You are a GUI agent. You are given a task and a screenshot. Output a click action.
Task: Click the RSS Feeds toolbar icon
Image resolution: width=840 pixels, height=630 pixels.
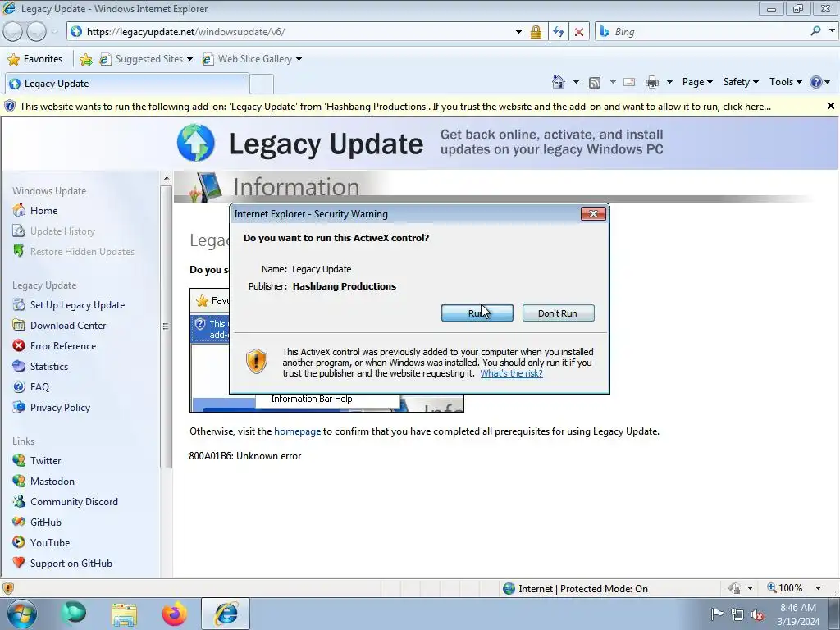(595, 83)
